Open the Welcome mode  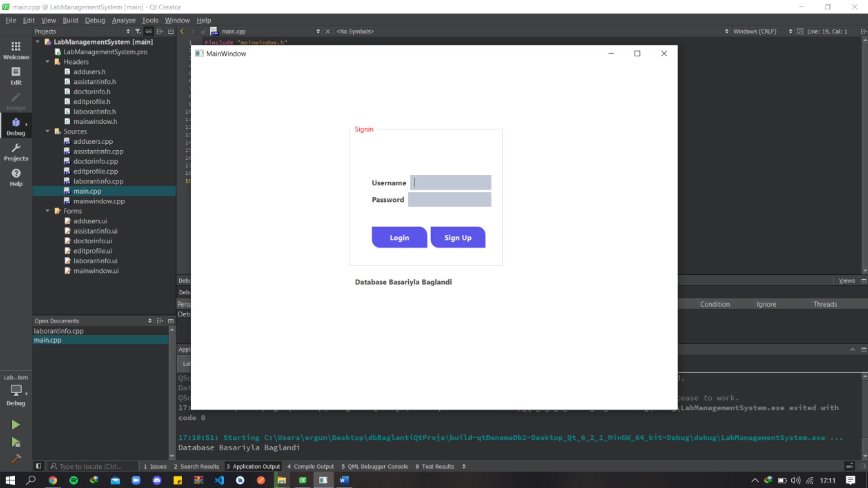(x=16, y=50)
